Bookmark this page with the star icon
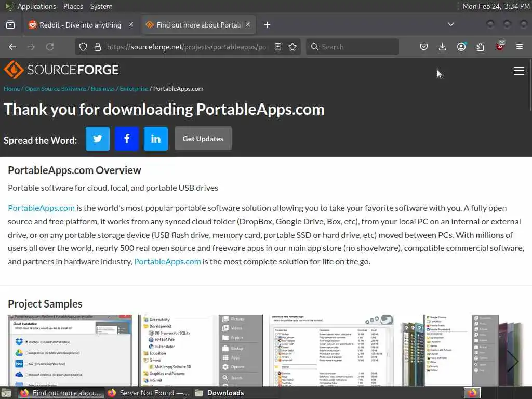Image resolution: width=532 pixels, height=399 pixels. click(292, 47)
